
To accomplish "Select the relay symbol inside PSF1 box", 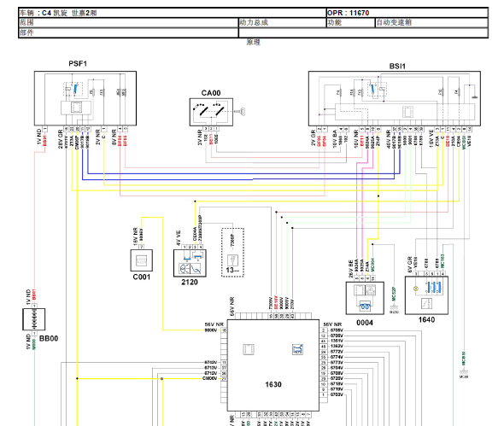I will coord(73,89).
